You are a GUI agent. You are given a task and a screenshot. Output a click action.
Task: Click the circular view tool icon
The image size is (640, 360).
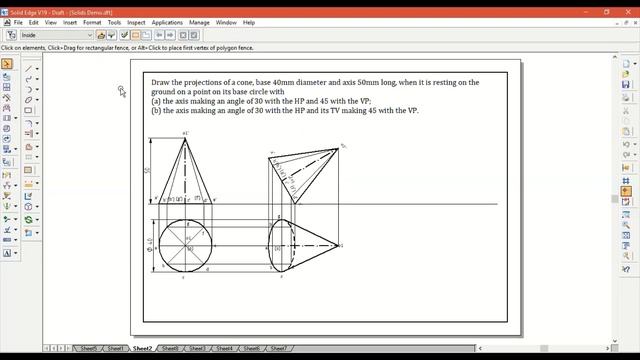point(28,207)
